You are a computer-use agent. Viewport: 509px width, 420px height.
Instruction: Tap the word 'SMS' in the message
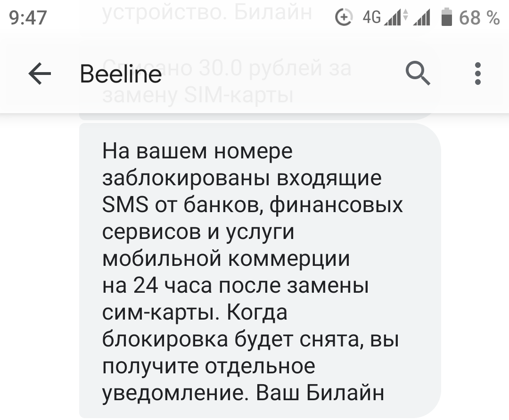coord(126,206)
